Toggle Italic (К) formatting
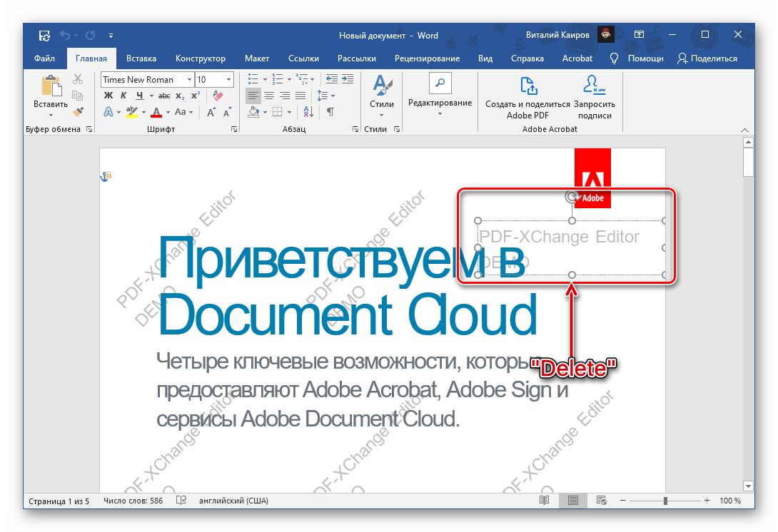 click(x=124, y=96)
